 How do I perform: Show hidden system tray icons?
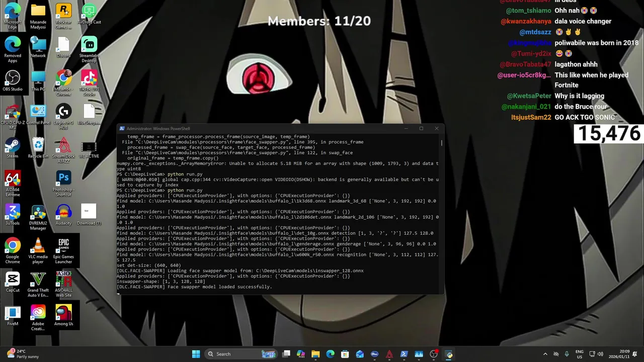[x=545, y=354]
